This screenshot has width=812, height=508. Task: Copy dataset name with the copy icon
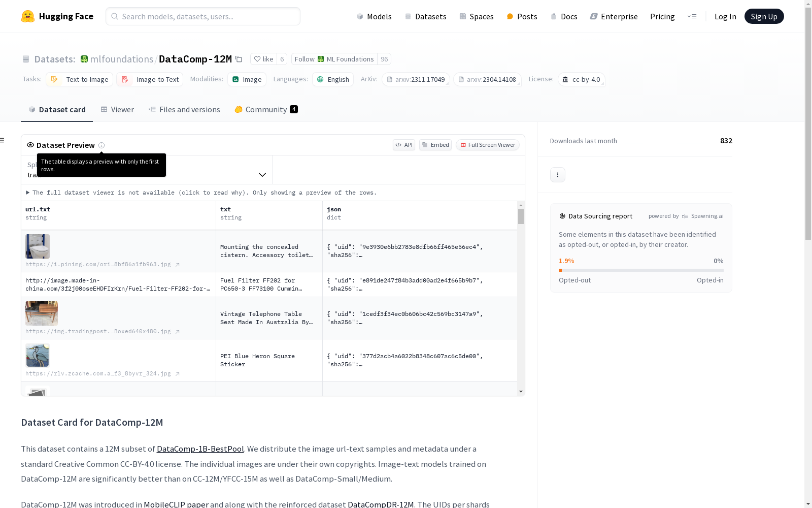coord(239,59)
